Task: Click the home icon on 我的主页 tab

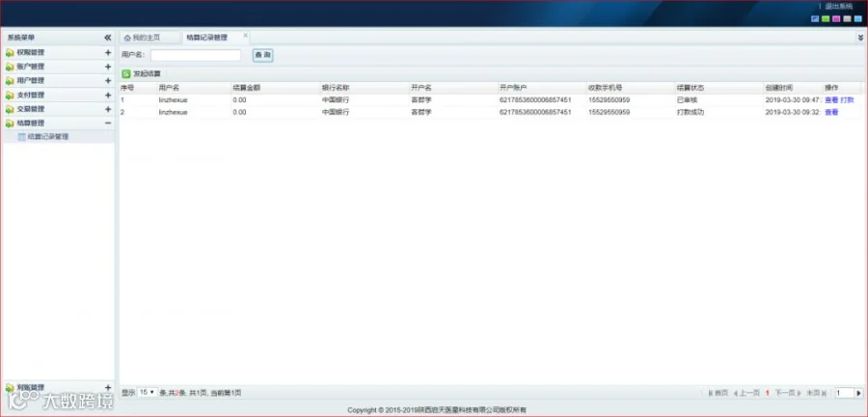Action: [127, 38]
